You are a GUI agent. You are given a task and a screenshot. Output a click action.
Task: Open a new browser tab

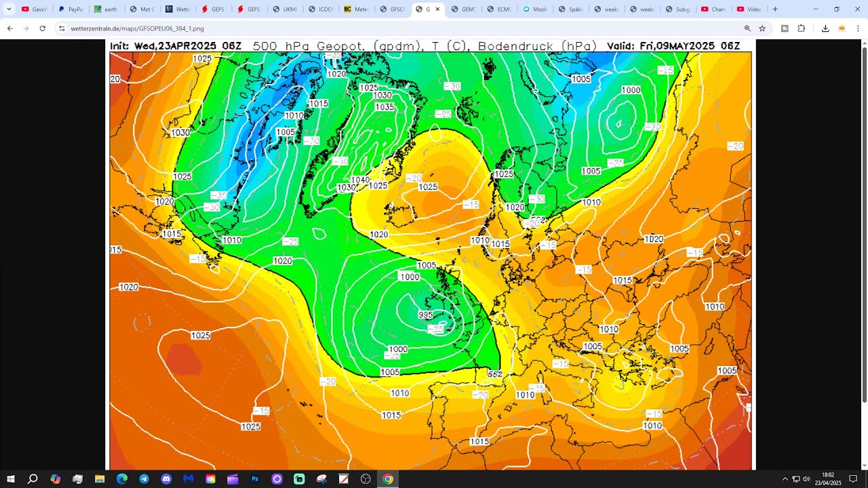[775, 9]
